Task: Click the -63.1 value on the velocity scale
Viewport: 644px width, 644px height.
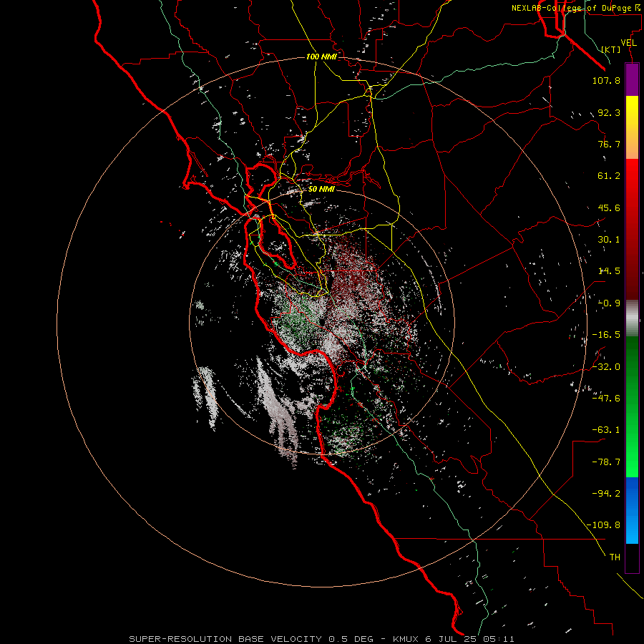Action: [x=606, y=430]
